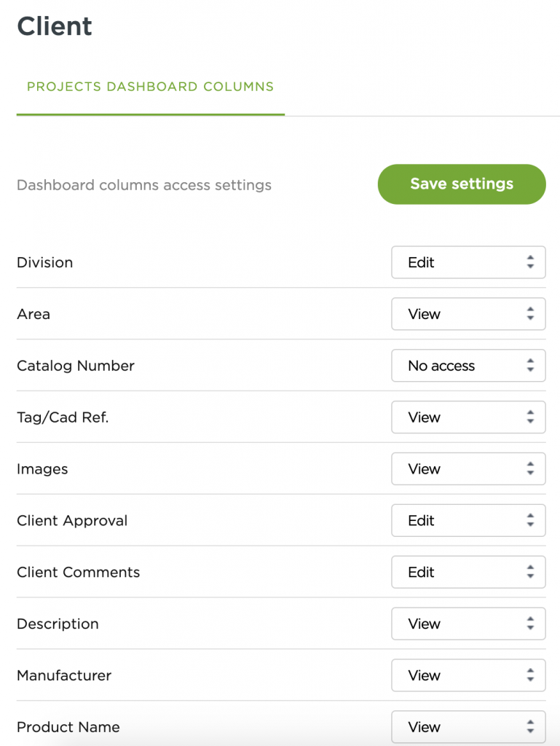Select the Client Approval row label
The image size is (560, 746).
point(71,521)
